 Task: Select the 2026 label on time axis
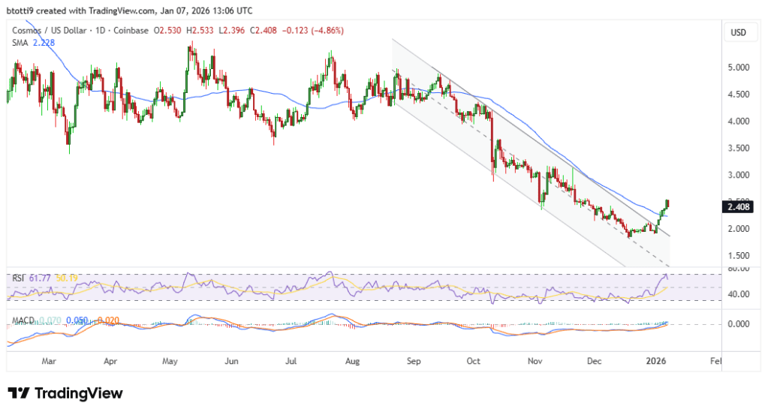coord(656,361)
